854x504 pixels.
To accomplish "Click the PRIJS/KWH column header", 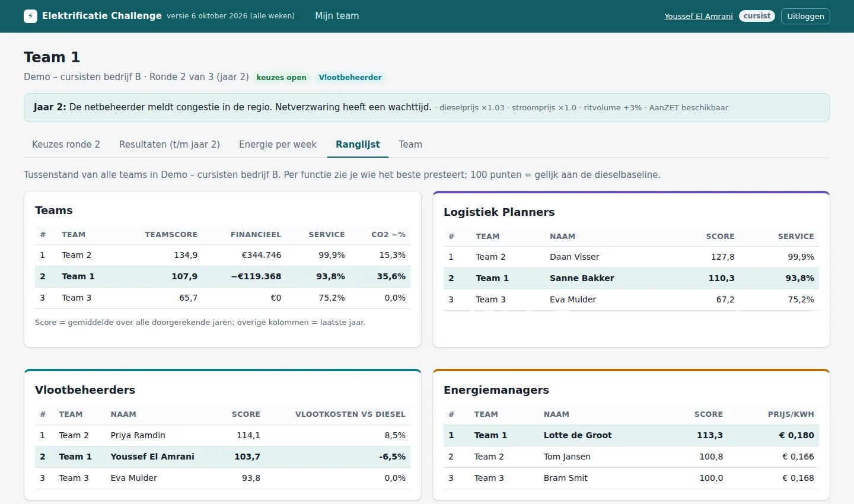I will [x=791, y=414].
